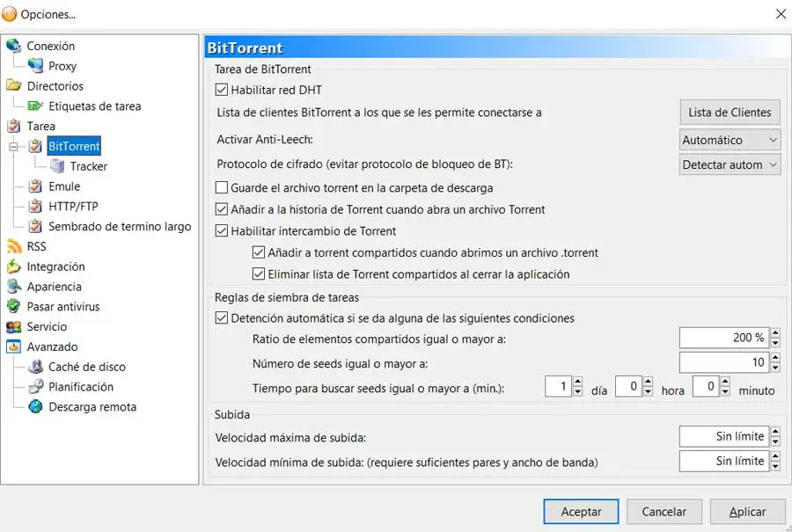Viewport: 792px width, 532px height.
Task: Click the Integración icon
Action: (x=13, y=266)
